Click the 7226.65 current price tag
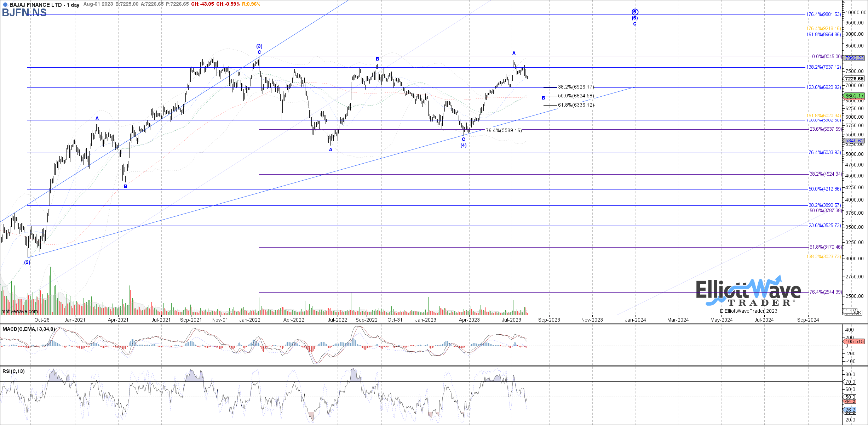The width and height of the screenshot is (868, 425). (x=854, y=79)
